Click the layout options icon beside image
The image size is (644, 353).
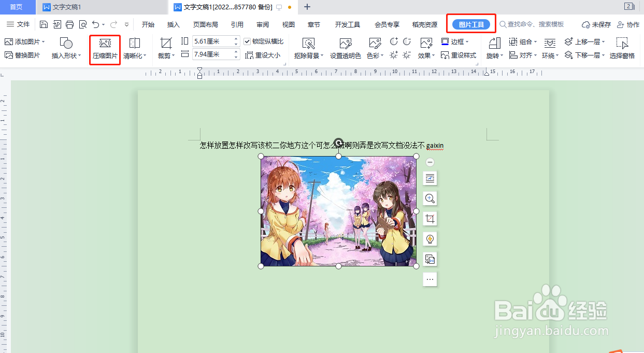point(430,178)
